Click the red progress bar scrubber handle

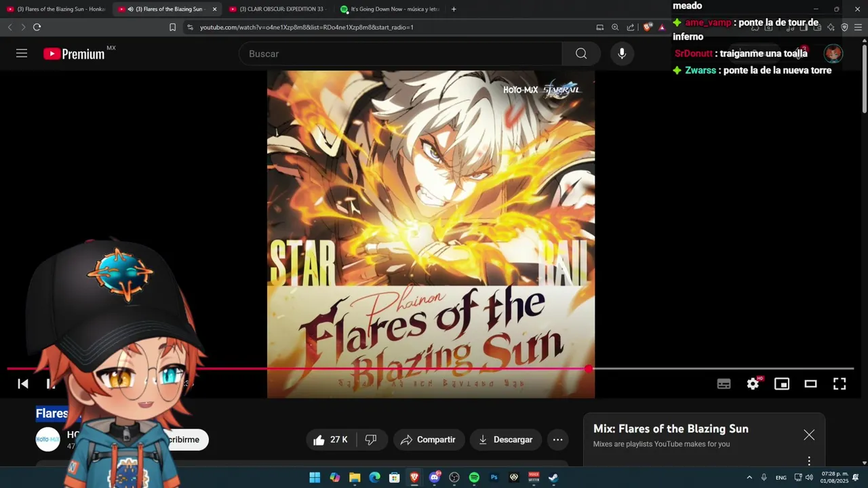[x=588, y=369]
